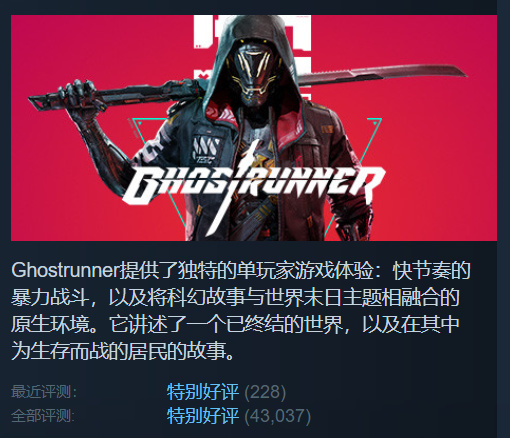Click the description line ending with 居民的故事
Image resolution: width=510 pixels, height=438 pixels.
(123, 351)
